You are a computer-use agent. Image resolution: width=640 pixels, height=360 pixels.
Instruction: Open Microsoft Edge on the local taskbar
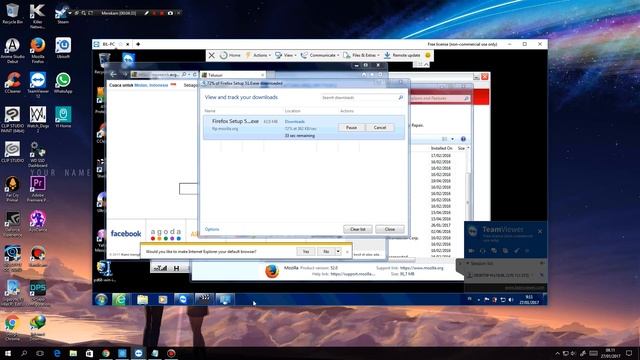[x=57, y=353]
